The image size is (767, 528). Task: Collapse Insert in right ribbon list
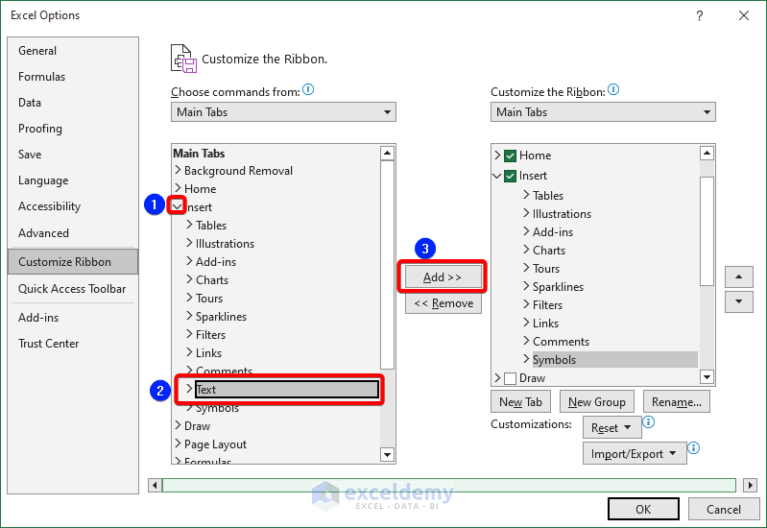pyautogui.click(x=497, y=176)
